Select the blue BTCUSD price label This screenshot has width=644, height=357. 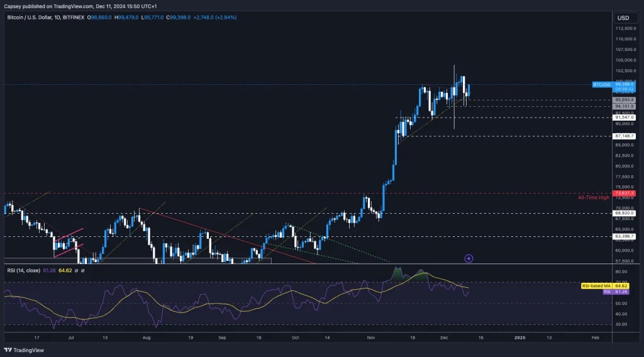click(x=601, y=84)
